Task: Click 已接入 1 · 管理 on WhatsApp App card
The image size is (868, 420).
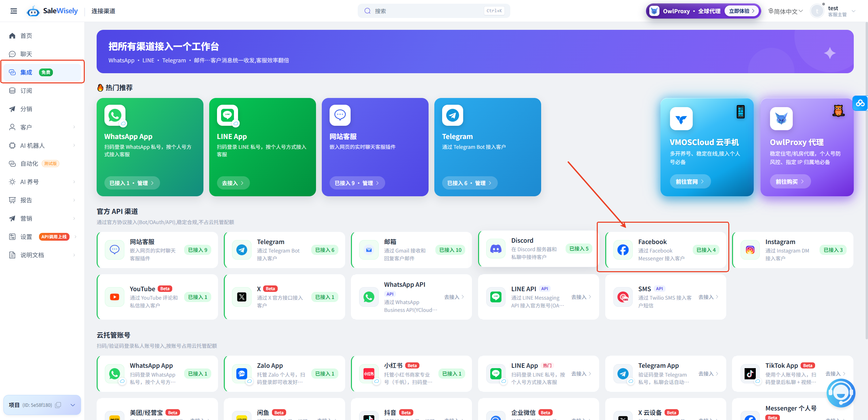Action: point(132,183)
